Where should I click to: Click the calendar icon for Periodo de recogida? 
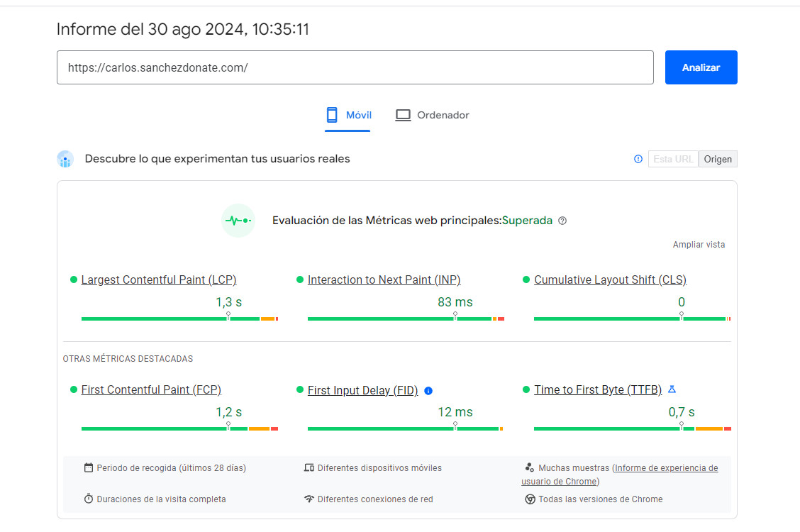point(89,468)
